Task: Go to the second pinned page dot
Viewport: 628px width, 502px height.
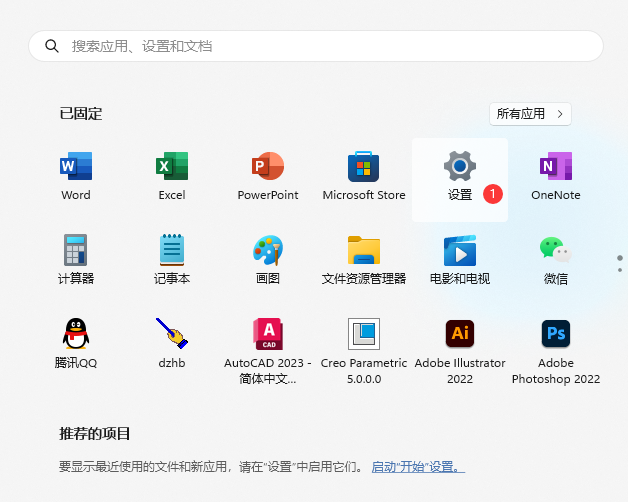Action: pyautogui.click(x=620, y=270)
